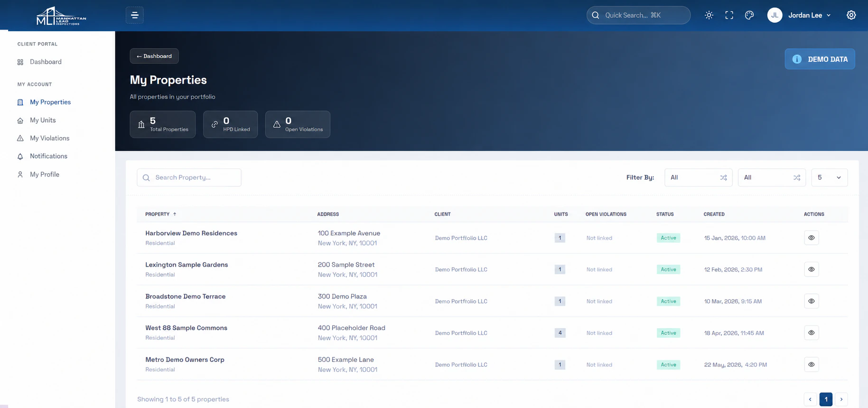Click the back to Dashboard button
Image resolution: width=868 pixels, height=408 pixels.
[x=154, y=56]
